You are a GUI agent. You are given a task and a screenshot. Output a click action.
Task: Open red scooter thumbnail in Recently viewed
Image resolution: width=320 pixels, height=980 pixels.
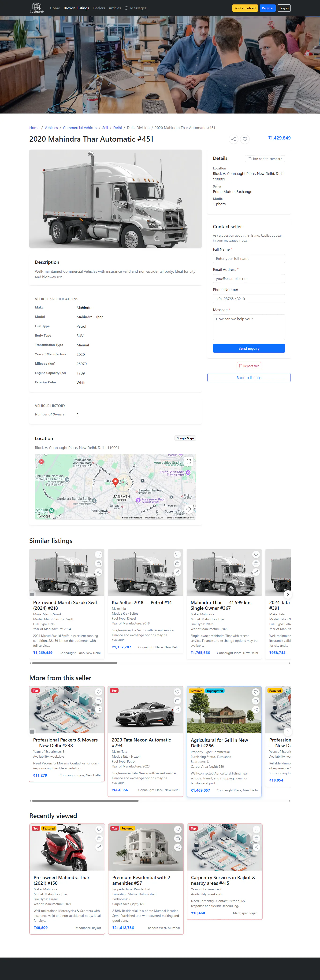[x=67, y=848]
